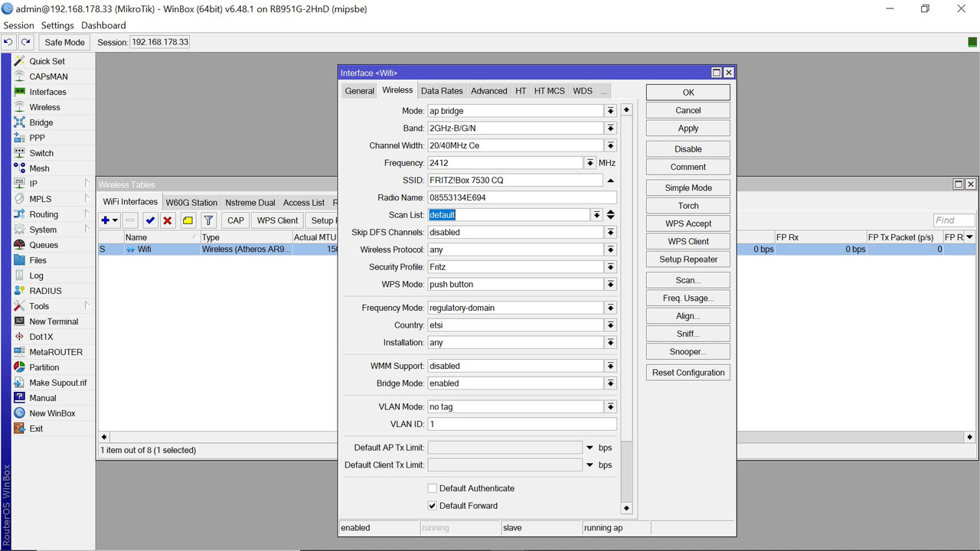Open the Settings menu
This screenshot has height=551, width=980.
[x=57, y=25]
